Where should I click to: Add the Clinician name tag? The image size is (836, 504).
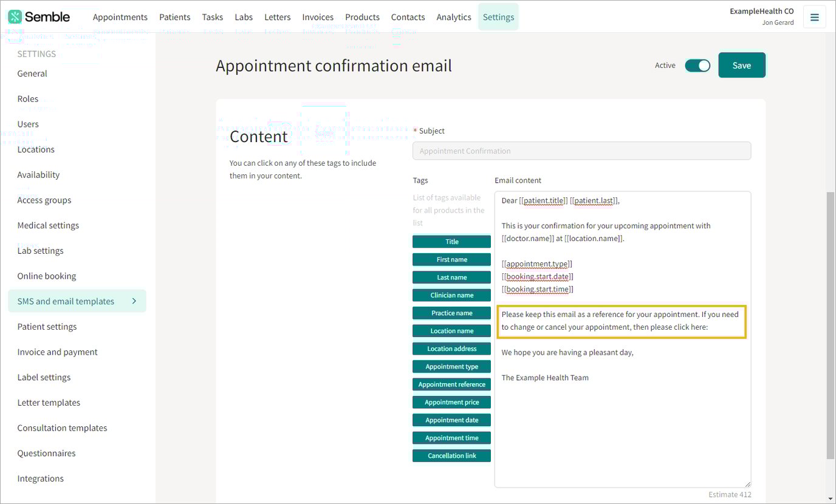[451, 295]
